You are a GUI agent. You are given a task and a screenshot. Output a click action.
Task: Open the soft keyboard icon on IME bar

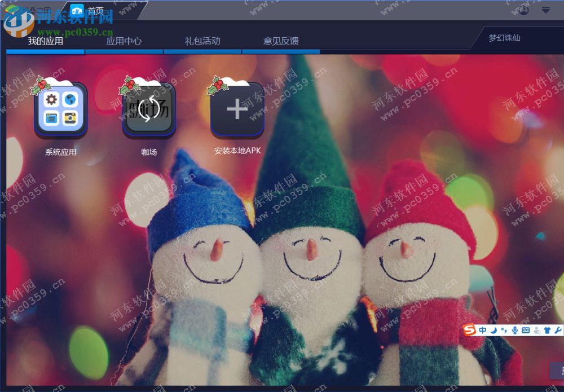pos(526,330)
